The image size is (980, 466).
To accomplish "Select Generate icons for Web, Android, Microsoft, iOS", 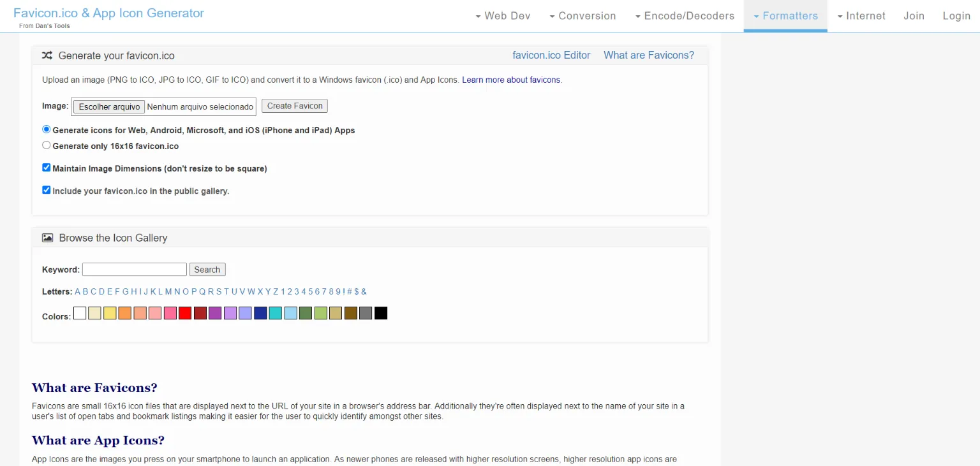I will coord(46,129).
